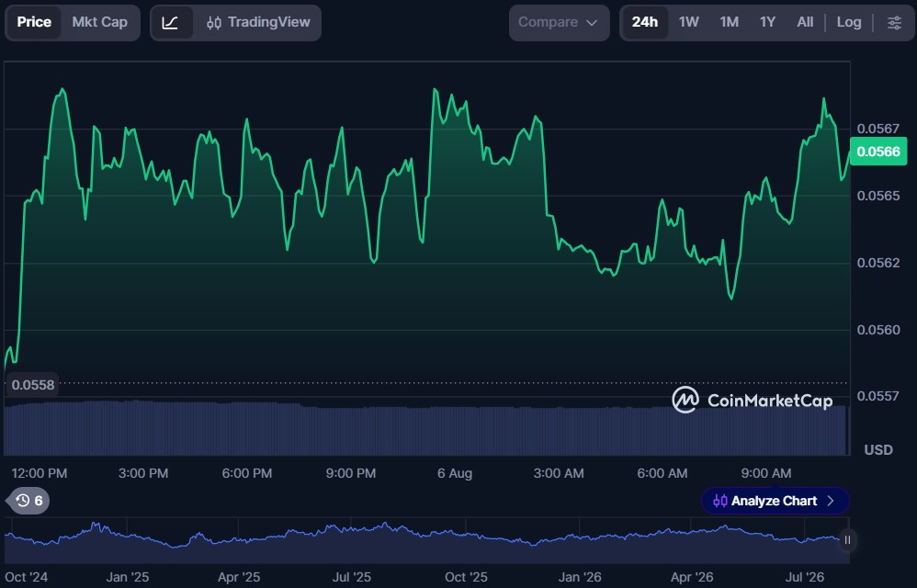Click the current price label 0.0566
917x588 pixels.
click(x=878, y=152)
